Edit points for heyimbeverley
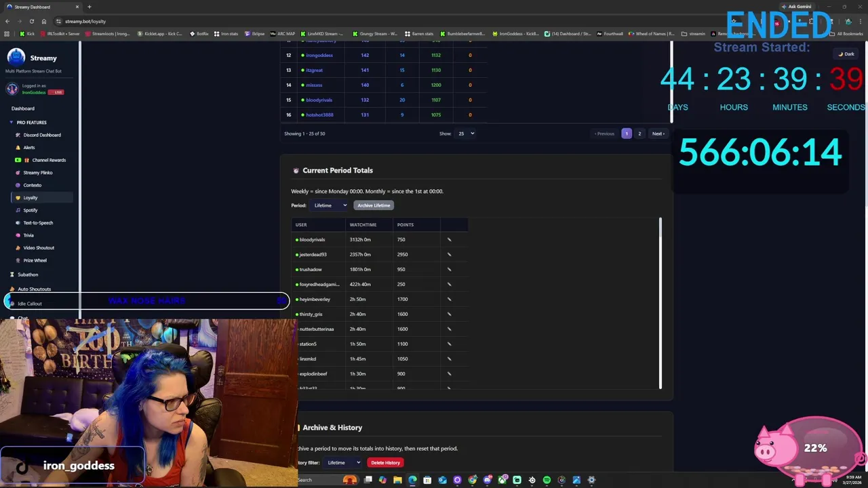 coord(449,299)
